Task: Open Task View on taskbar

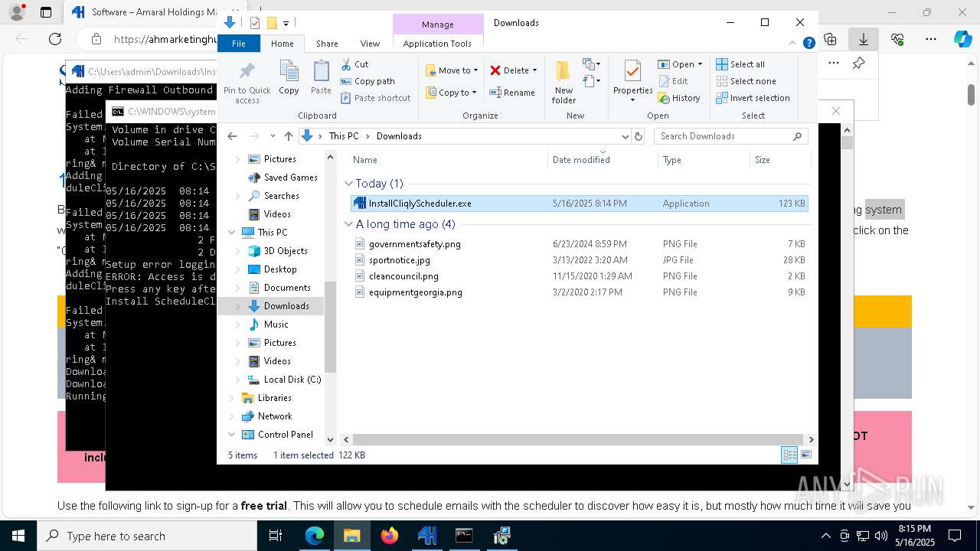Action: [276, 536]
